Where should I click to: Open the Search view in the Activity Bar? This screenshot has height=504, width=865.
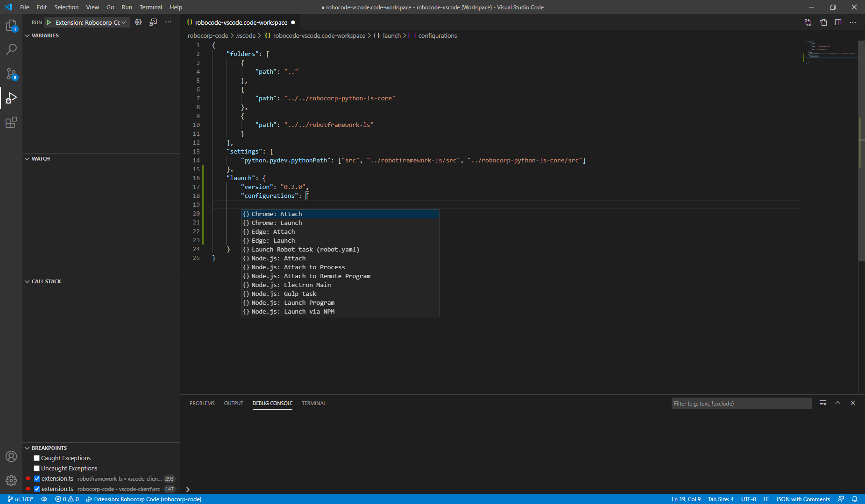(x=11, y=49)
